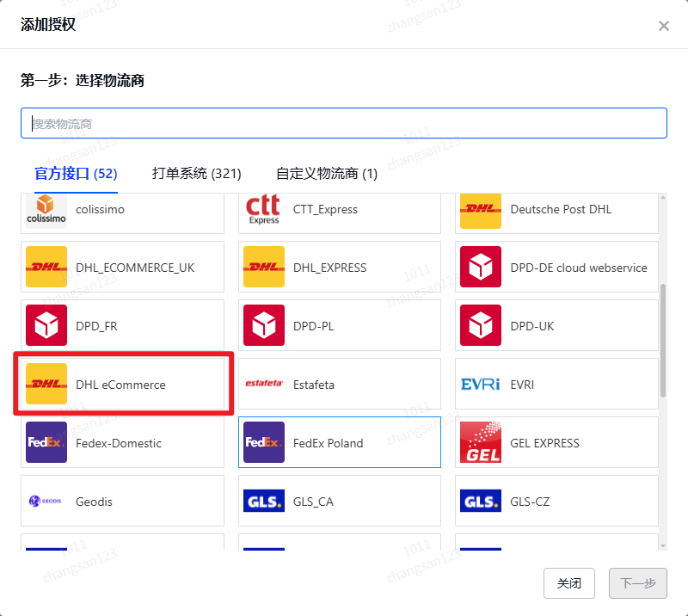The width and height of the screenshot is (688, 616).
Task: Select the FedEx Poland label
Action: click(x=328, y=443)
